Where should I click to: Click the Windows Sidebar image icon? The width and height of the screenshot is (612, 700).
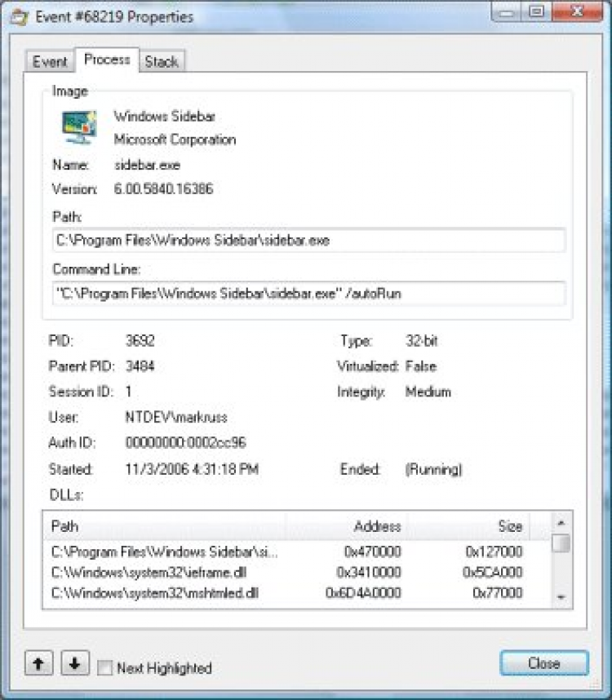(79, 127)
